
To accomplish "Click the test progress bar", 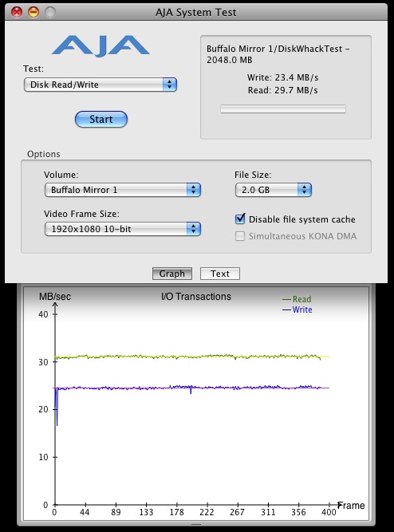I will tap(283, 109).
